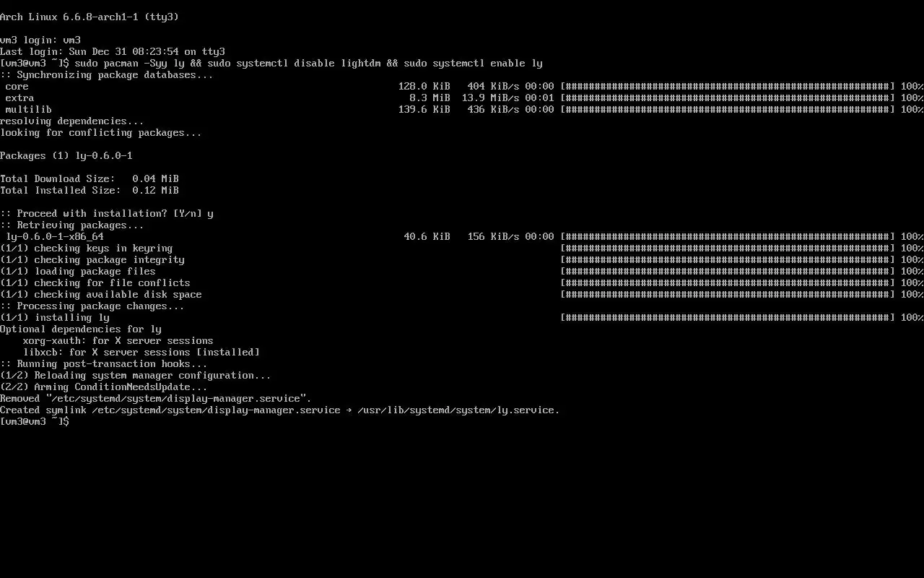Click the 'installing ly' progress bar

pyautogui.click(x=728, y=317)
